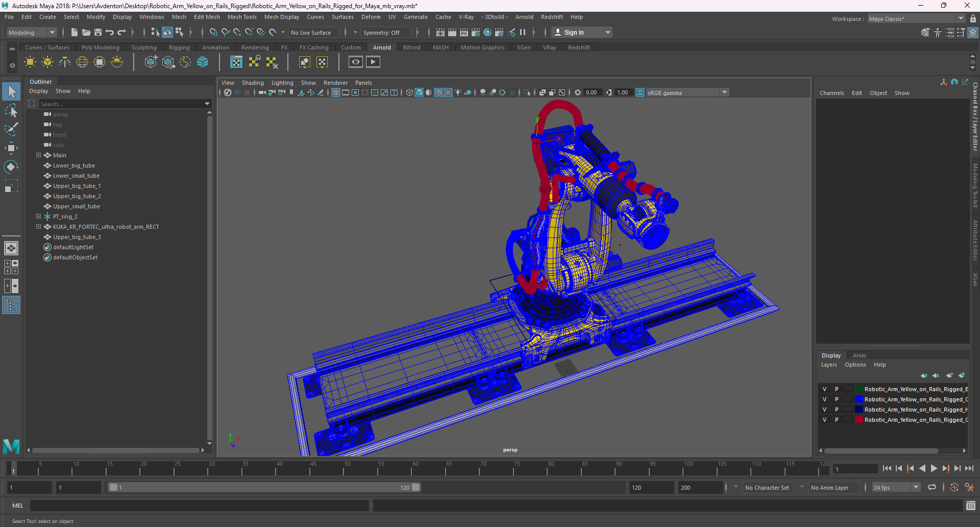The width and height of the screenshot is (980, 527).
Task: Select the Lasso tool in toolbox
Action: click(x=11, y=110)
